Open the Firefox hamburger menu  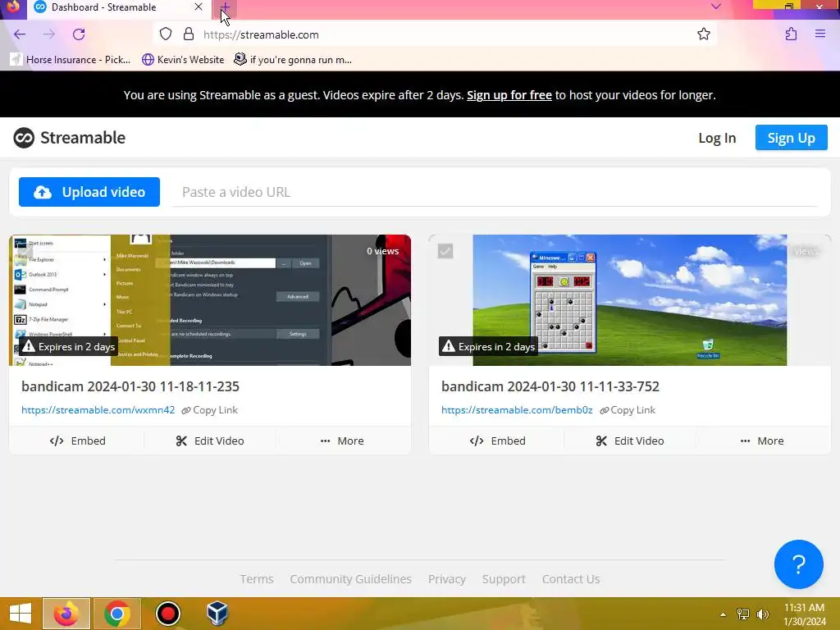point(820,34)
